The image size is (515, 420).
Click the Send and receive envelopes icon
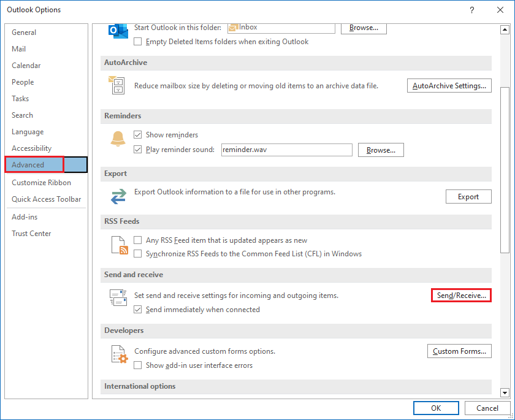pos(118,297)
